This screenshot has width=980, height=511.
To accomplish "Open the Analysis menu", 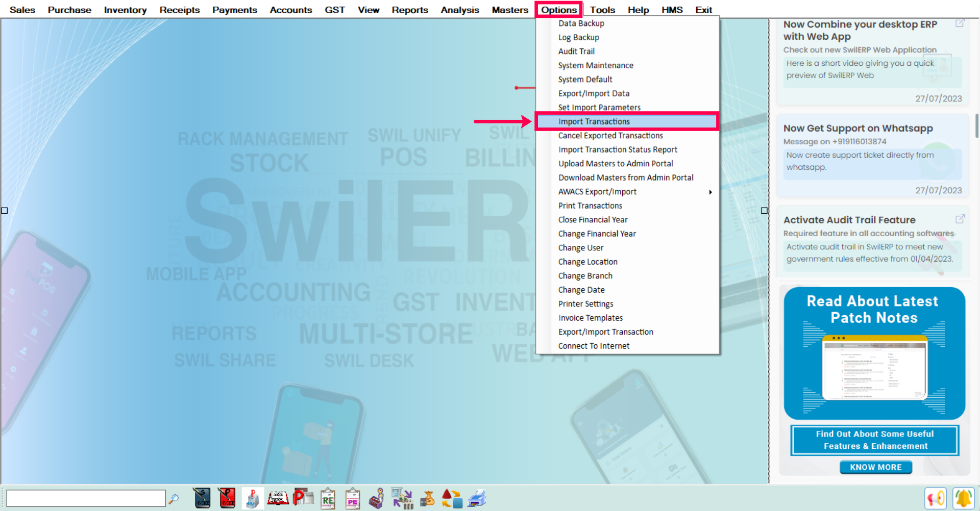I will coord(460,10).
